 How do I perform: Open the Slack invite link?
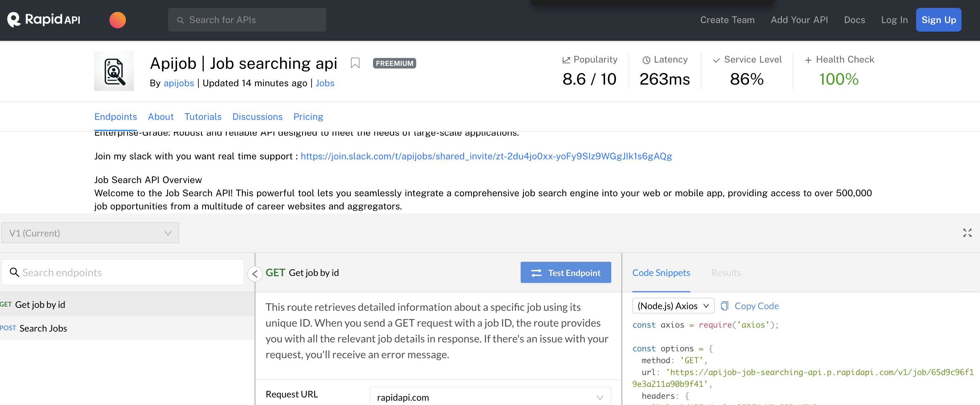coord(486,156)
